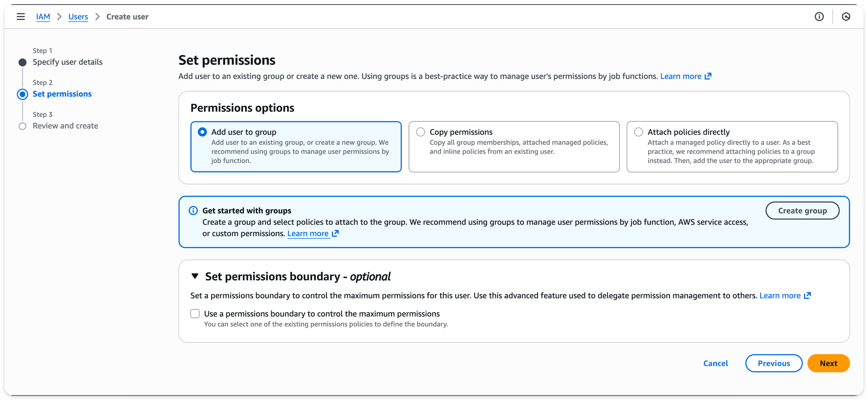Navigate to the Users breadcrumb

tap(78, 17)
